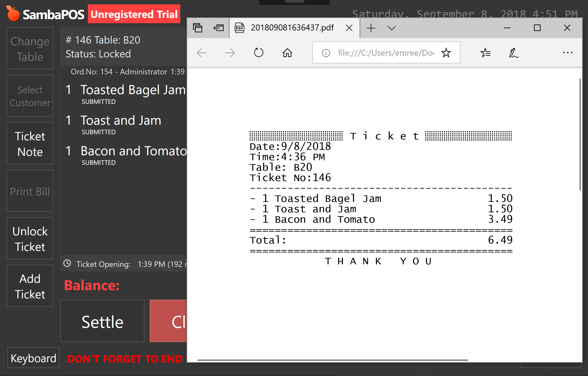
Task: Click the Settle button
Action: click(x=102, y=321)
